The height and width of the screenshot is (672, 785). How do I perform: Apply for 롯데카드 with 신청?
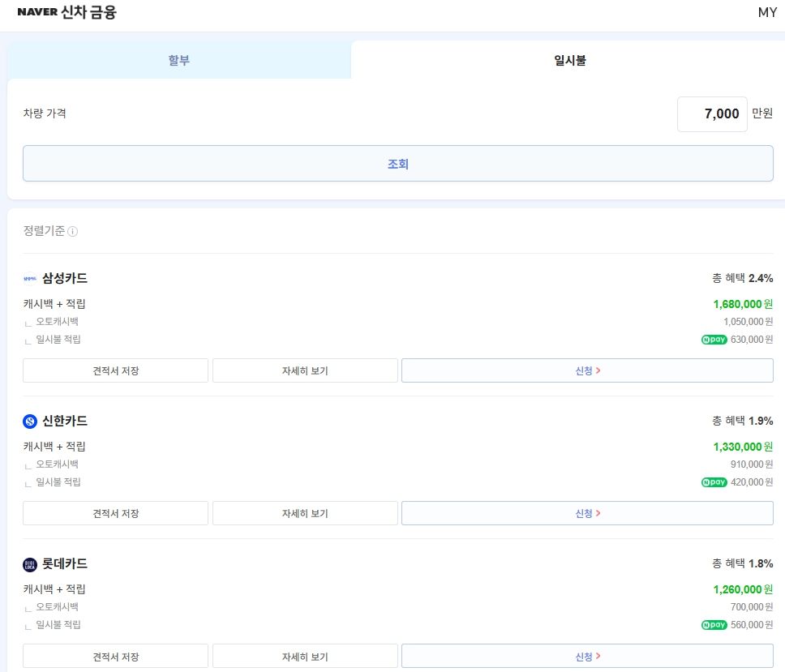(x=587, y=656)
